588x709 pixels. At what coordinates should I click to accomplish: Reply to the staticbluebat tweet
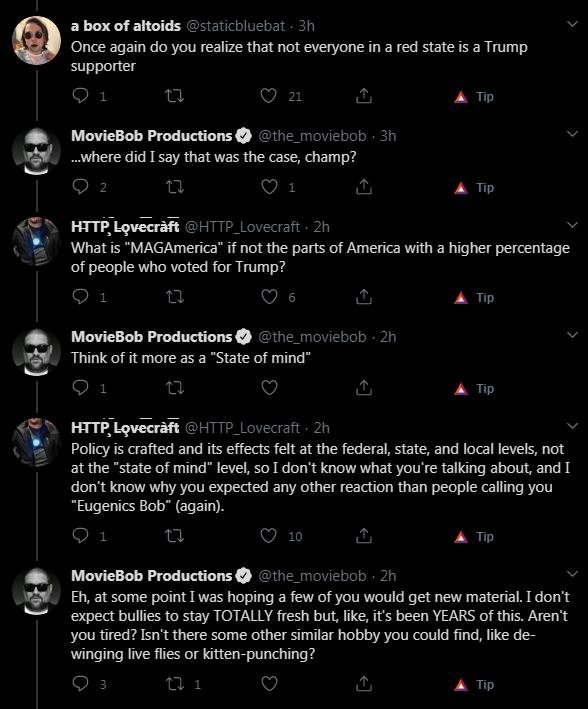[x=81, y=96]
